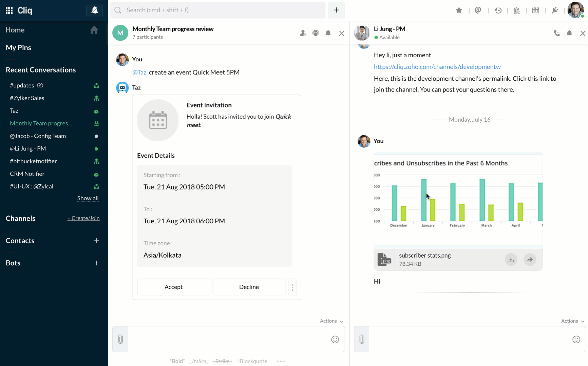
Task: Expand Bots with plus button
Action: coord(96,263)
